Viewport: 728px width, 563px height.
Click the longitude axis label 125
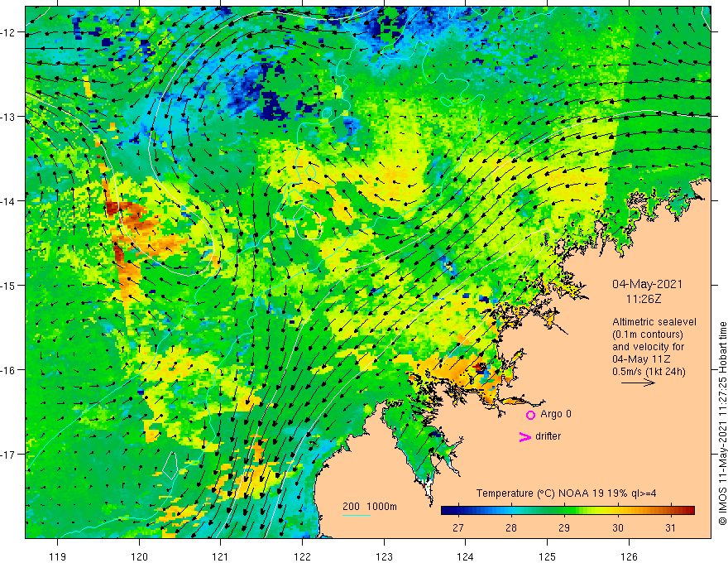pyautogui.click(x=547, y=556)
